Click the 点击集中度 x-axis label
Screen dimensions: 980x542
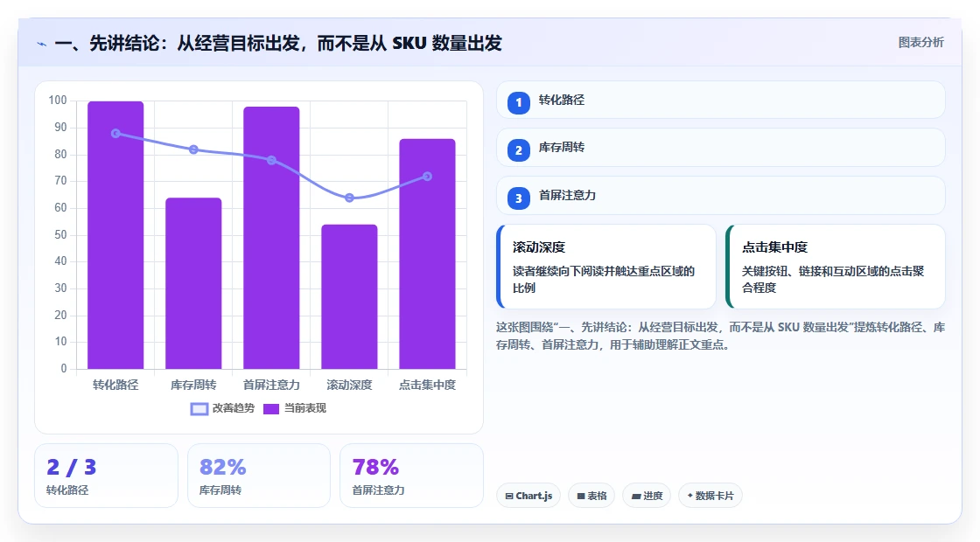428,385
